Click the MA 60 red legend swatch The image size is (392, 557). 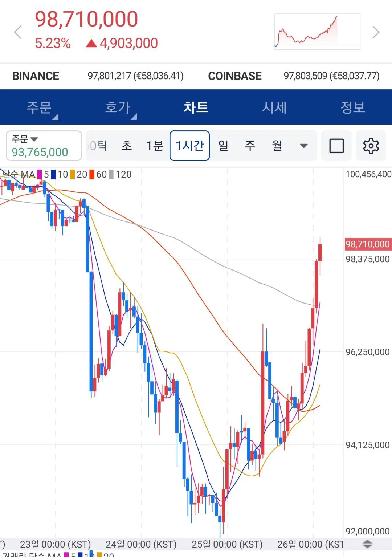pyautogui.click(x=92, y=175)
